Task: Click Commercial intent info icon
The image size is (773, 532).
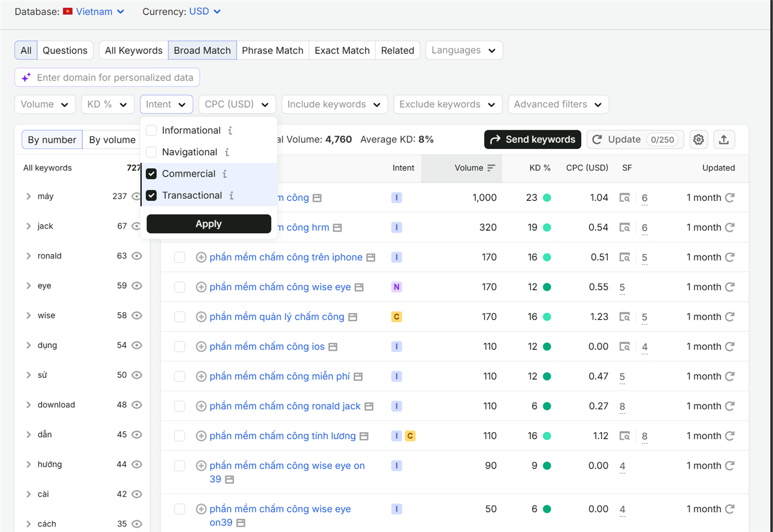Action: (x=225, y=174)
